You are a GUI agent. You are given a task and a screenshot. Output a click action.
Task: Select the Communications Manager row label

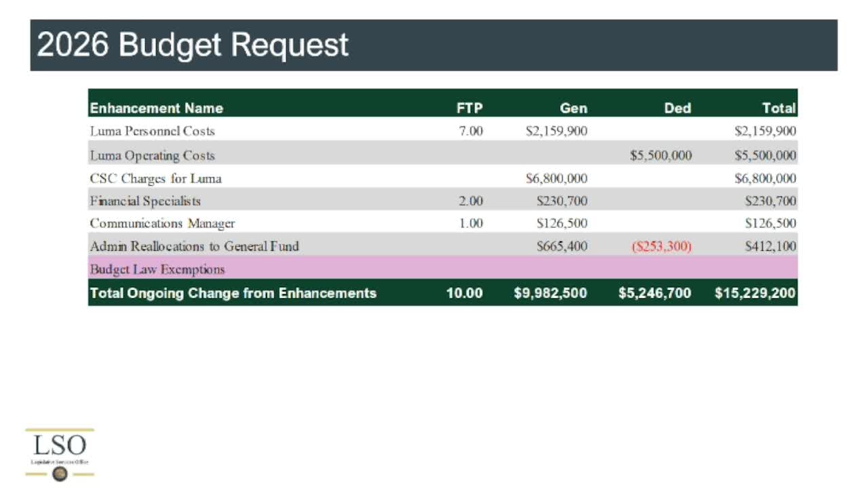click(163, 223)
